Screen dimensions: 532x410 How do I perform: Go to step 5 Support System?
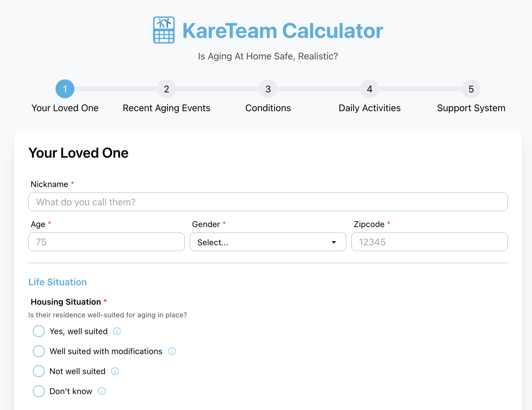coord(471,89)
